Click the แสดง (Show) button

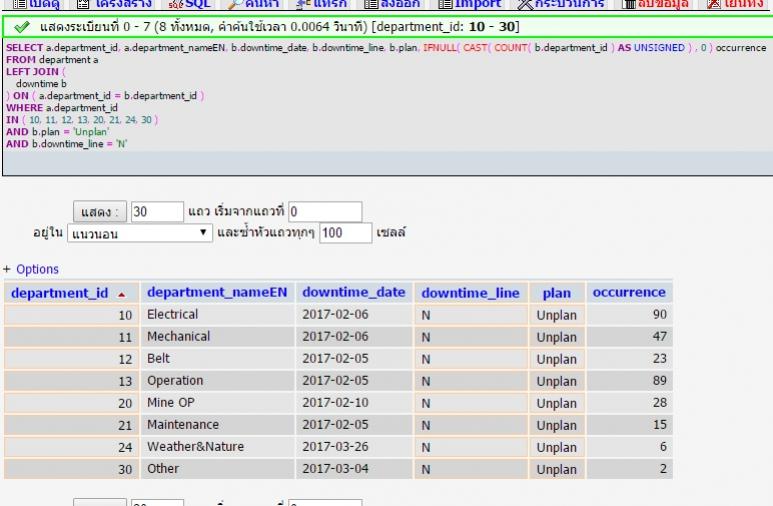pos(100,212)
